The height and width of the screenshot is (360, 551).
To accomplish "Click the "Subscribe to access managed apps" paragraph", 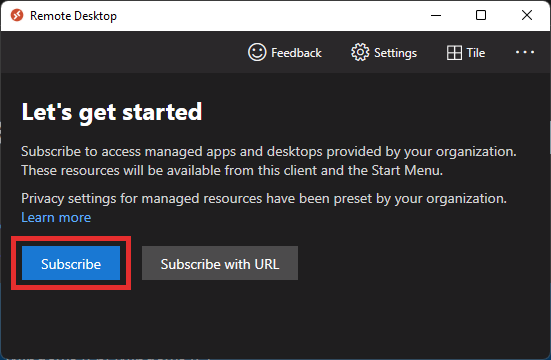I will [269, 161].
